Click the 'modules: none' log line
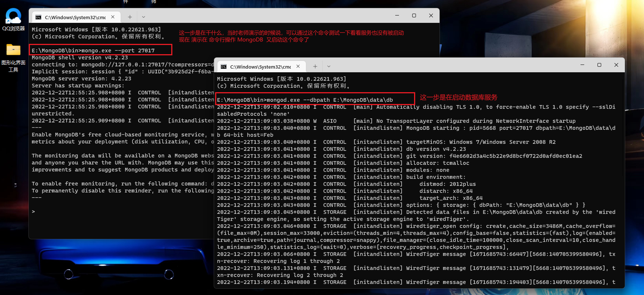The image size is (644, 295). (333, 170)
